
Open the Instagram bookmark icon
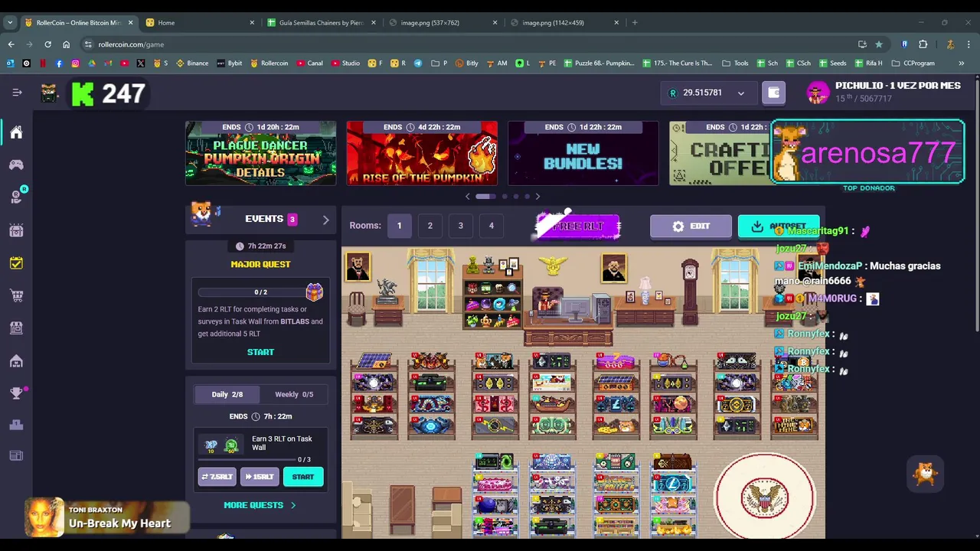[x=75, y=64]
